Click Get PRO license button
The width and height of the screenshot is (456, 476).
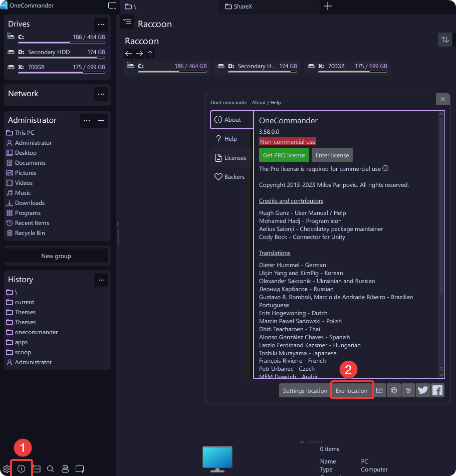284,155
